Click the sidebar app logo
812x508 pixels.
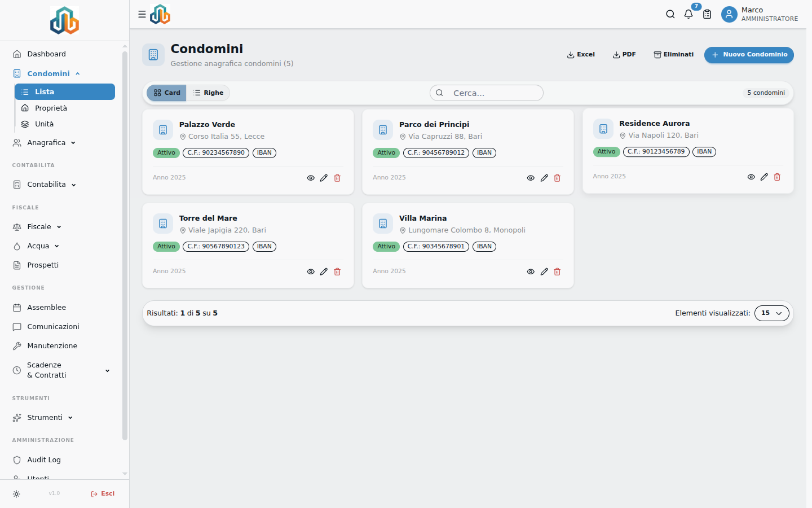[64, 20]
